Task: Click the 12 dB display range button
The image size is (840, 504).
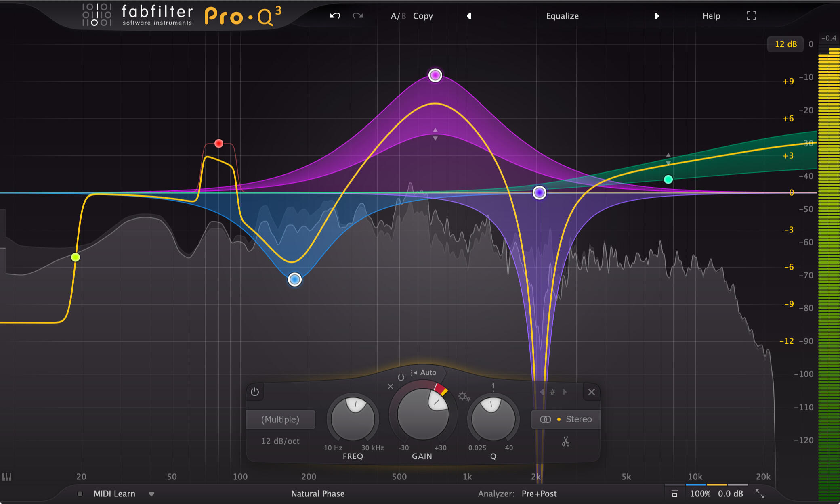Action: [x=785, y=44]
